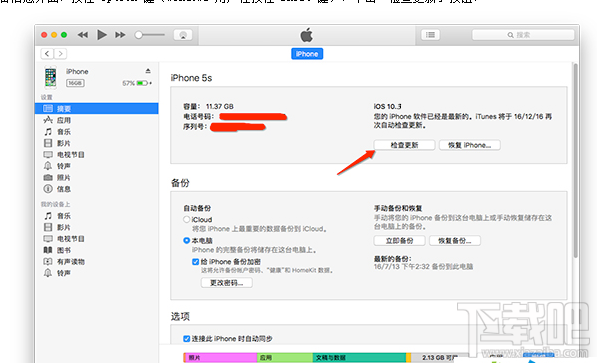Click the iPhone 5s heading
597x363 pixels.
(191, 78)
